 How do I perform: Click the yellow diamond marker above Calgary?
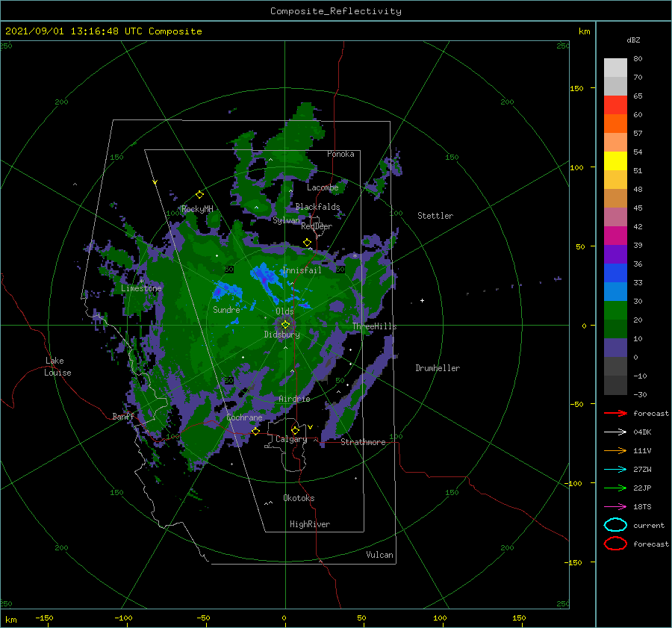tap(295, 430)
